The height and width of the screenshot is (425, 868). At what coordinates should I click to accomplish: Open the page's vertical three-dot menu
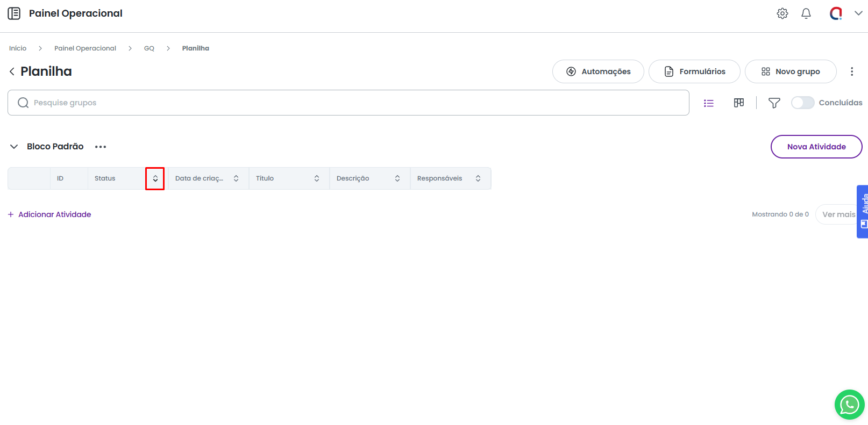[x=851, y=71]
